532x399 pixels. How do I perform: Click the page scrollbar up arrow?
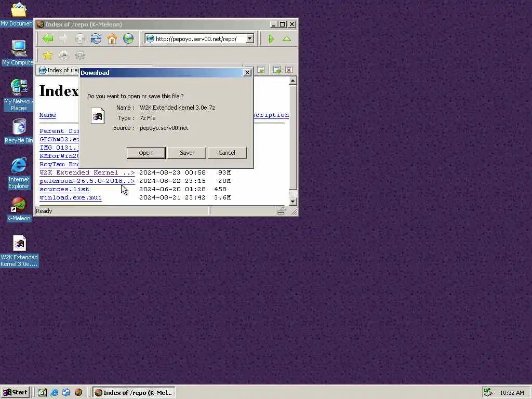pyautogui.click(x=293, y=81)
